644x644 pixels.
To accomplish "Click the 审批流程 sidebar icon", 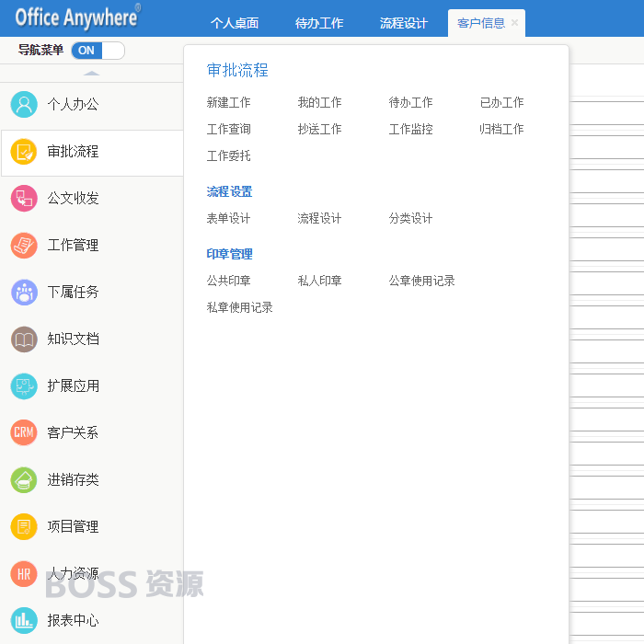I will pos(24,152).
